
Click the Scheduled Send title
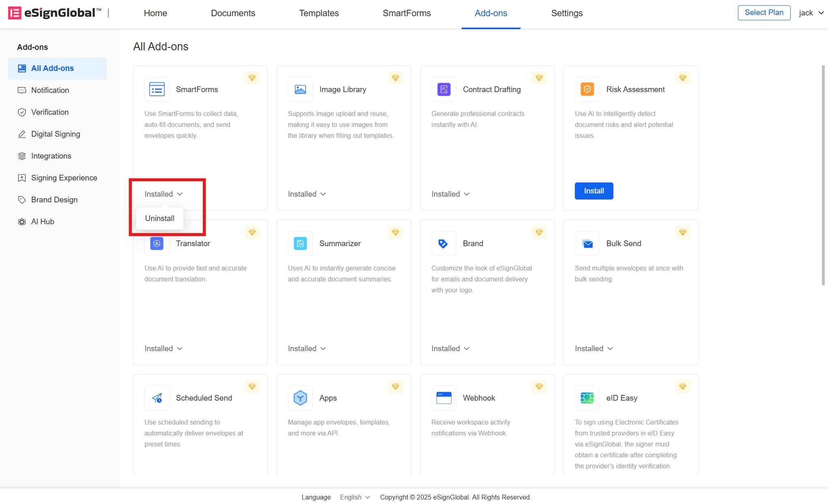204,398
